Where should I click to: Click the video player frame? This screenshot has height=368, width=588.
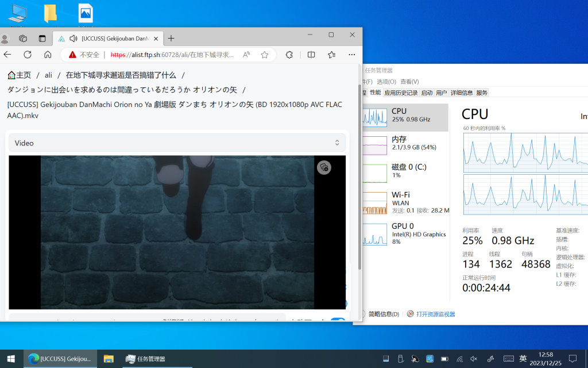[177, 232]
